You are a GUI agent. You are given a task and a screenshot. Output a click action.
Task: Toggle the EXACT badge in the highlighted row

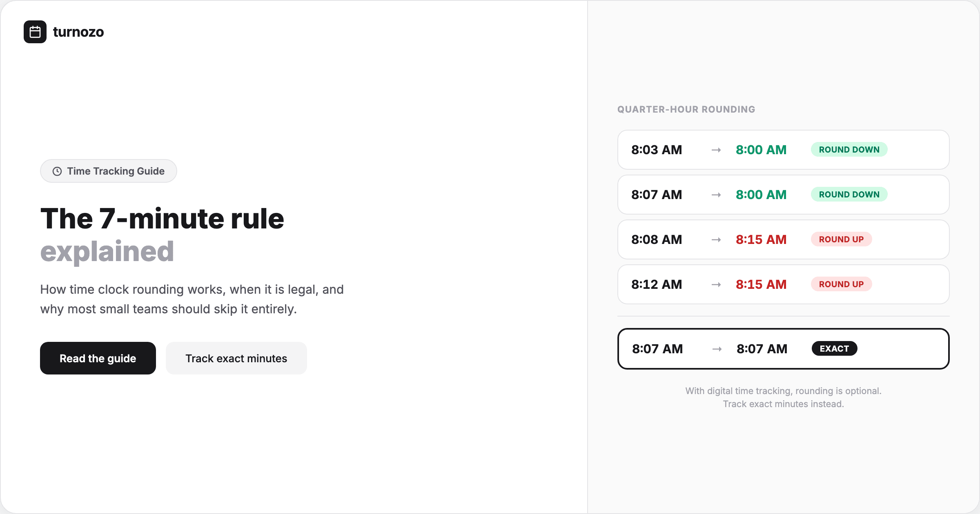click(x=834, y=348)
